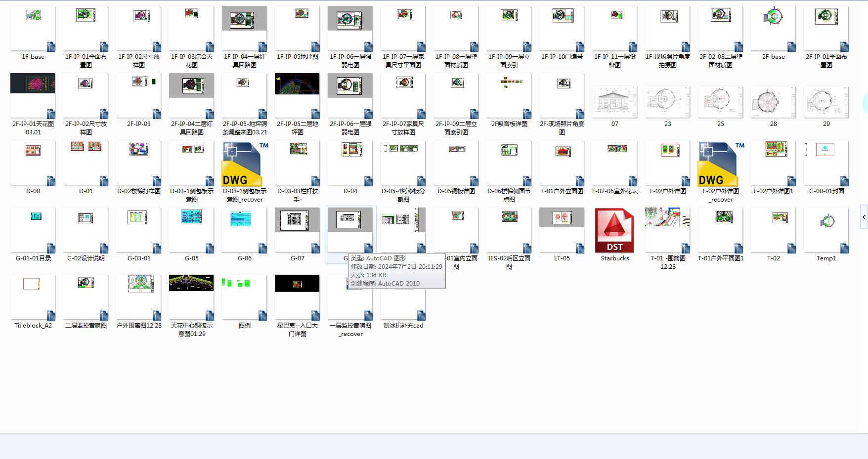Viewport: 868px width, 459px height.
Task: Select the 天花中心铜板示意图01.29 file
Action: [191, 297]
